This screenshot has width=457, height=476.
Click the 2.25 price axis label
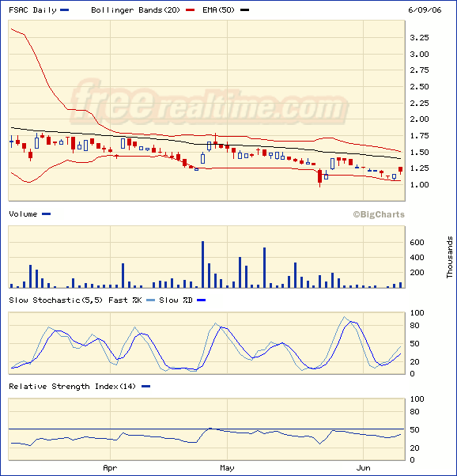(x=419, y=103)
